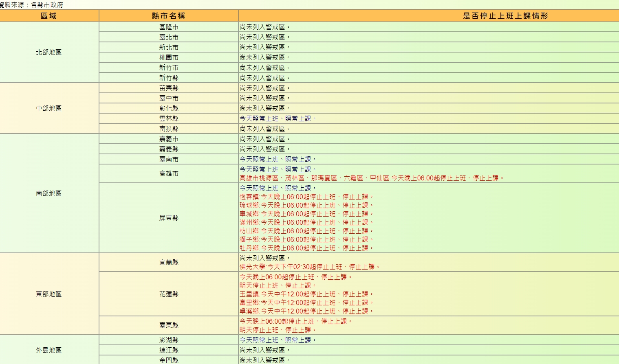Click the 玉里鎮 closure notice line

coord(306,294)
